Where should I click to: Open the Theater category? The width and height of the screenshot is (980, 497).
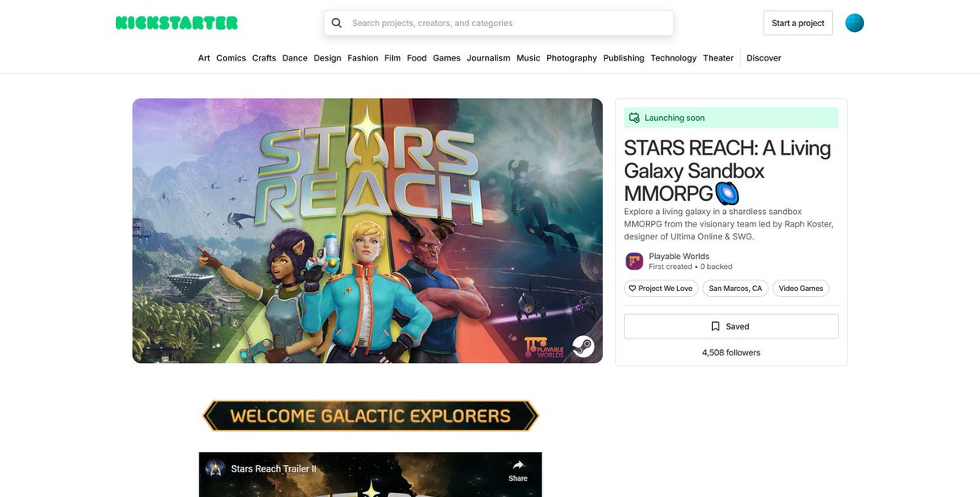(x=719, y=58)
